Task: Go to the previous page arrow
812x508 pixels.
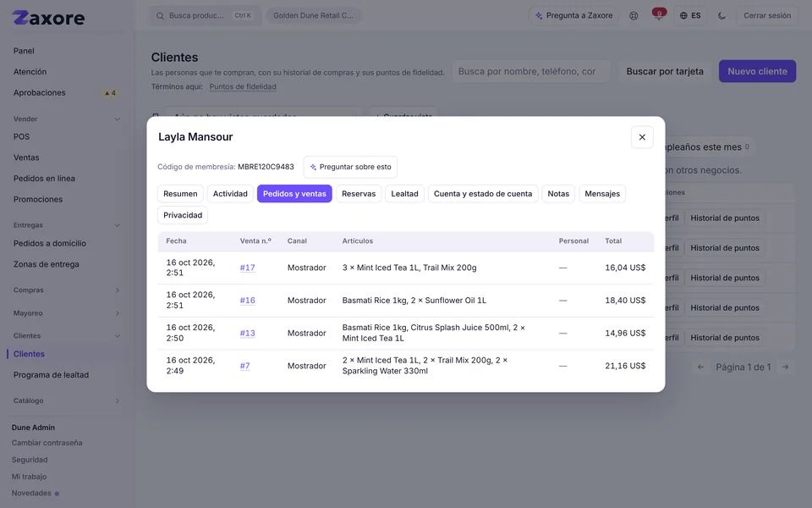Action: 700,367
